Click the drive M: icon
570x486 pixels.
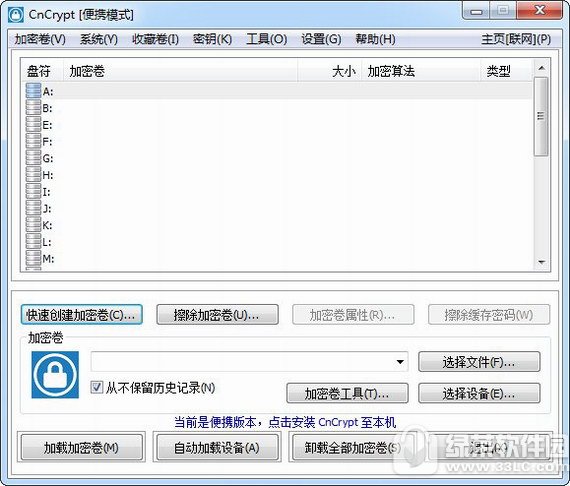pyautogui.click(x=33, y=258)
